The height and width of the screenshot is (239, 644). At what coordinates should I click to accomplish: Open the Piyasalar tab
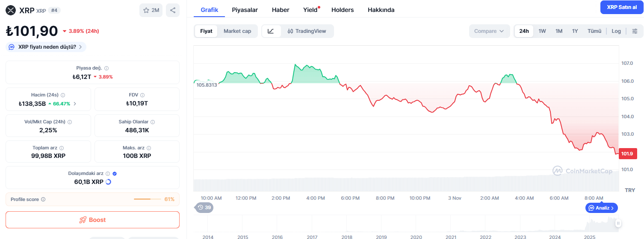(245, 10)
